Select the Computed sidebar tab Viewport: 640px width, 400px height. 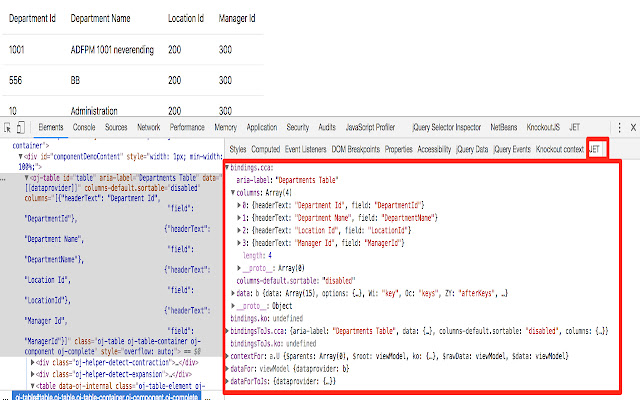266,149
